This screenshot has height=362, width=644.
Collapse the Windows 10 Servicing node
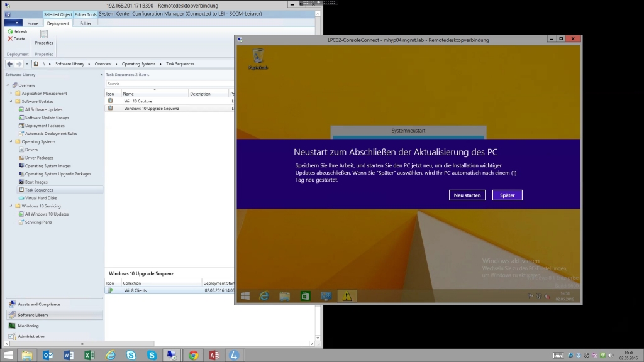[11, 206]
